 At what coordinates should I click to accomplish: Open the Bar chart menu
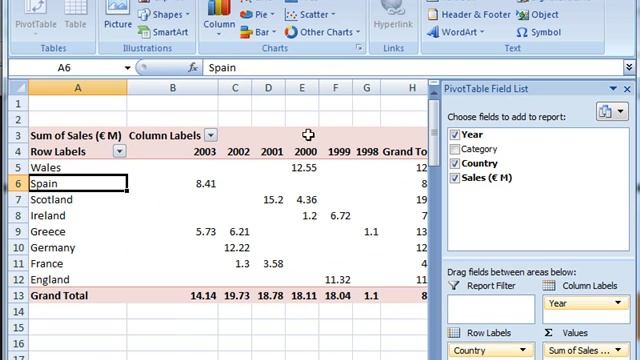[x=258, y=32]
